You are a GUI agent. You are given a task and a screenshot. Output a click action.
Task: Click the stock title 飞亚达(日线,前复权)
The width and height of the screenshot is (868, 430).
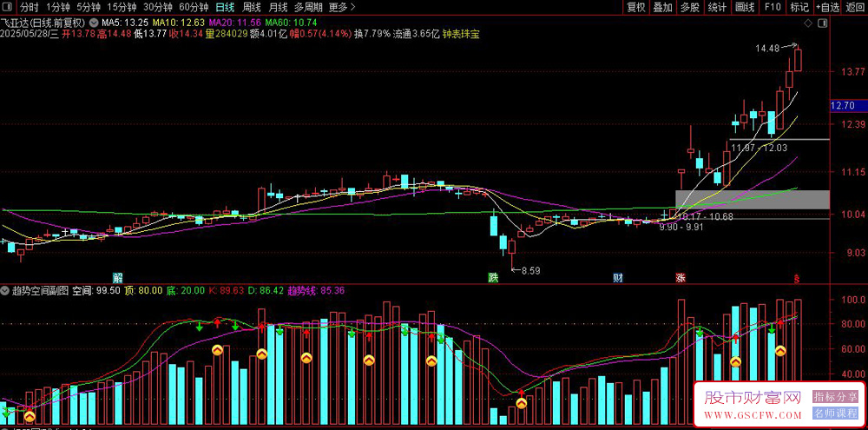[x=43, y=23]
